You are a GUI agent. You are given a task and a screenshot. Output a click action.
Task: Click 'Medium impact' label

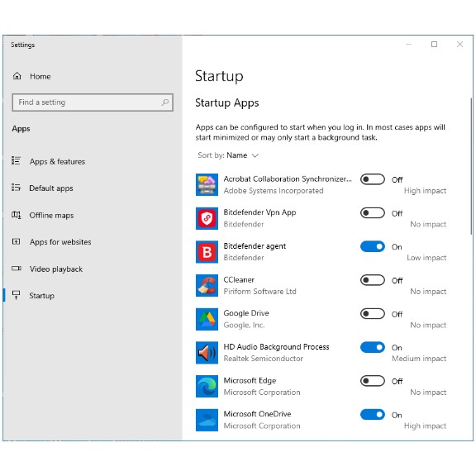click(419, 359)
